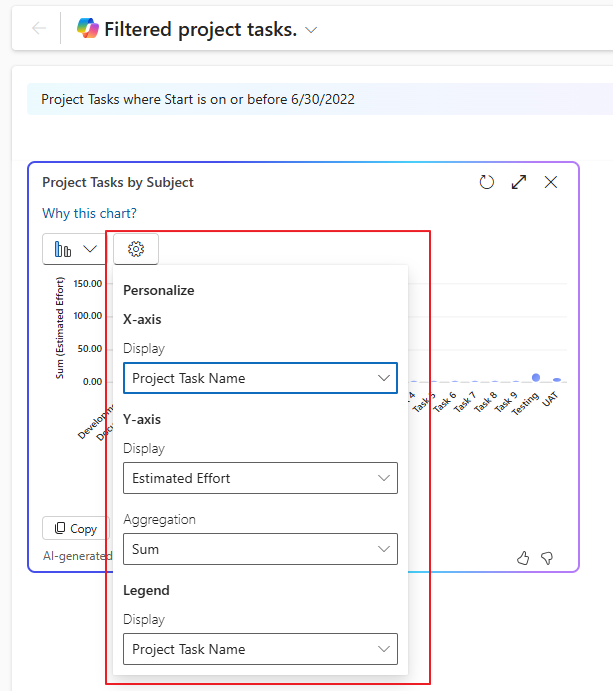Give thumbs up feedback
613x691 pixels.
(x=523, y=558)
